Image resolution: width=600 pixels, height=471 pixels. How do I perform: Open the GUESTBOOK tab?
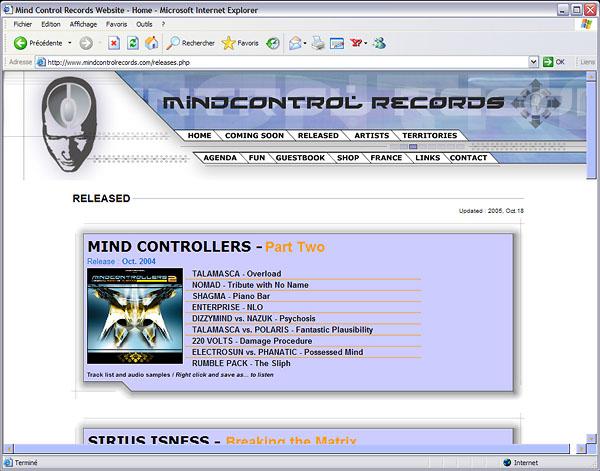pos(300,158)
